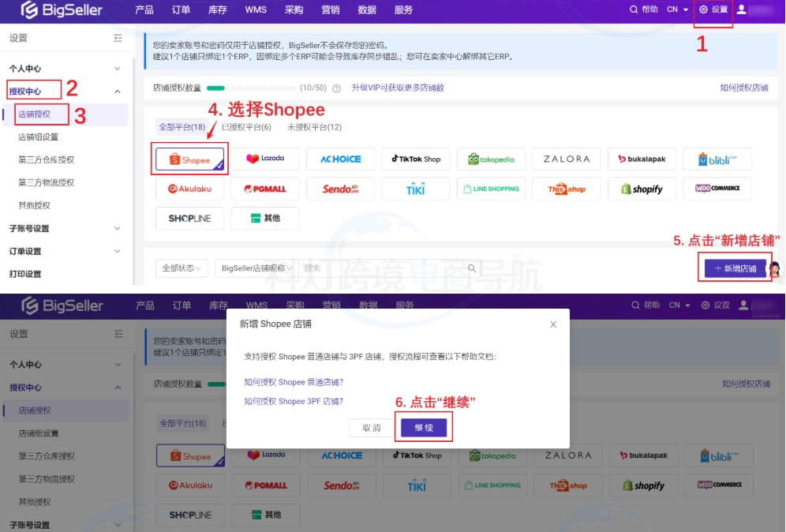This screenshot has width=786, height=532.
Task: Open the CN language dropdown
Action: pos(676,10)
